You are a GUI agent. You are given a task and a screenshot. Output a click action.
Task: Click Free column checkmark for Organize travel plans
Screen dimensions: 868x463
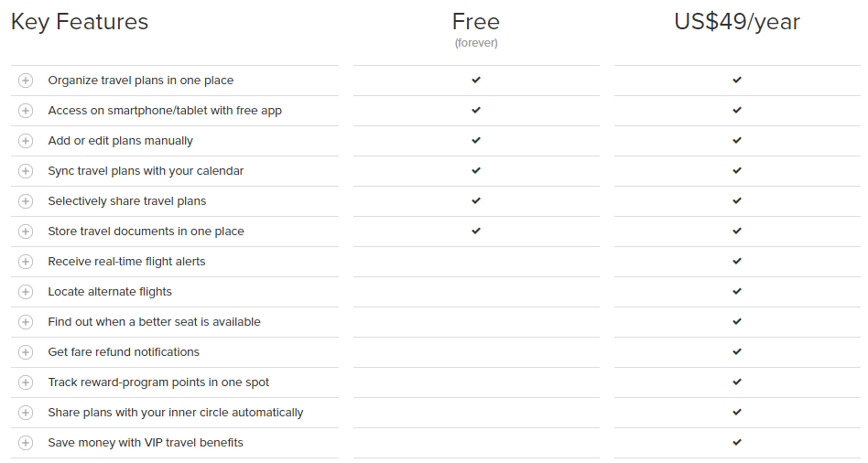coord(476,80)
